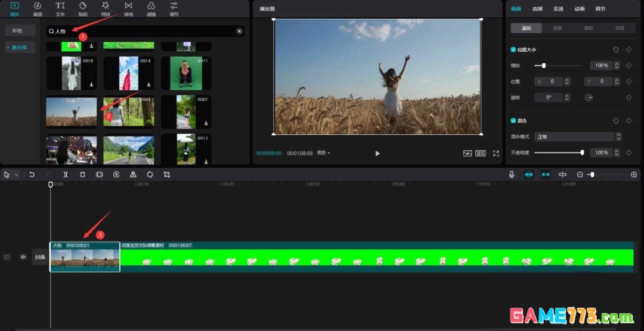Image resolution: width=644 pixels, height=331 pixels.
Task: Mute the main track audio
Action: (23, 257)
